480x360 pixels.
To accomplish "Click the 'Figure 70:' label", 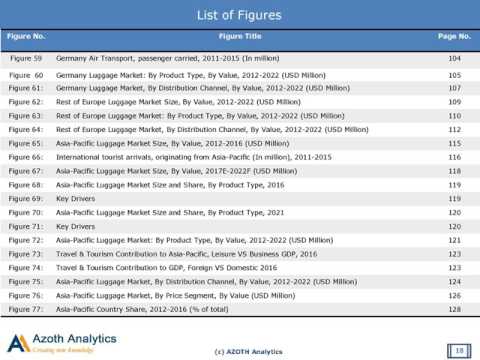I will [x=26, y=213].
